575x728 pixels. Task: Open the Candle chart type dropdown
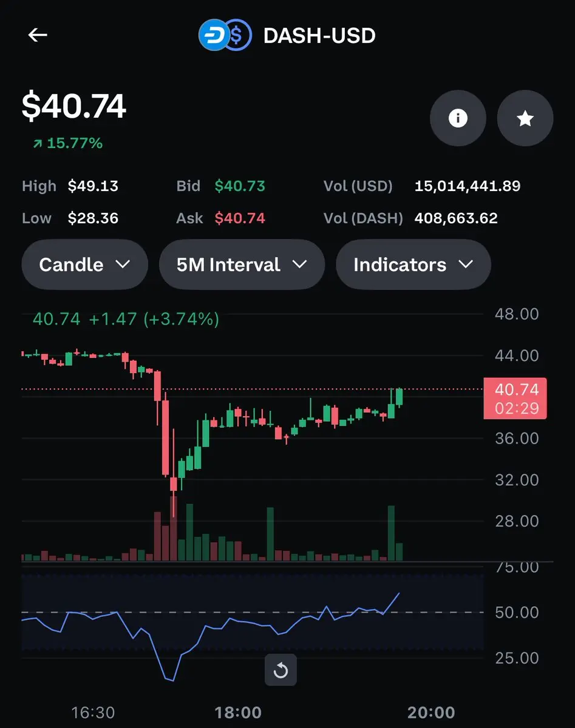click(84, 265)
